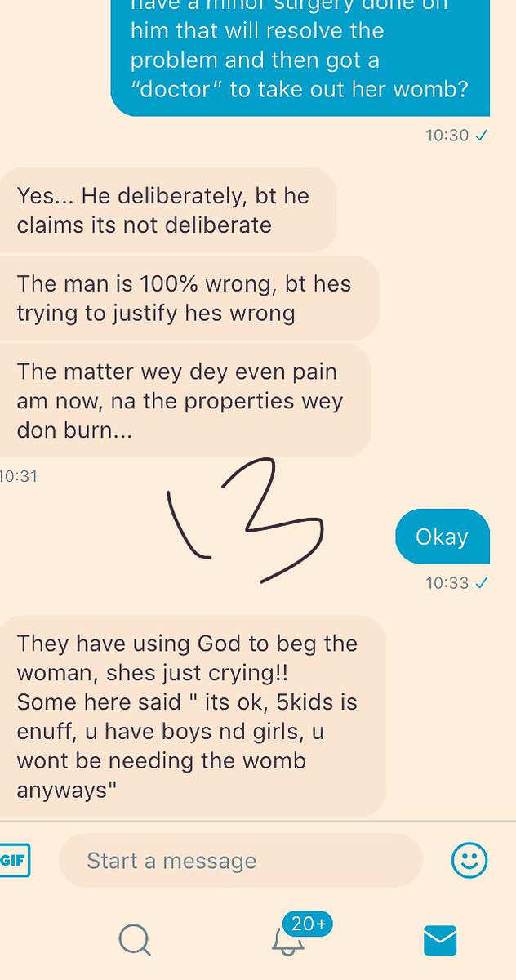Screen dimensions: 516x980
Task: Click the 10:31 timestamp
Action: tap(19, 475)
